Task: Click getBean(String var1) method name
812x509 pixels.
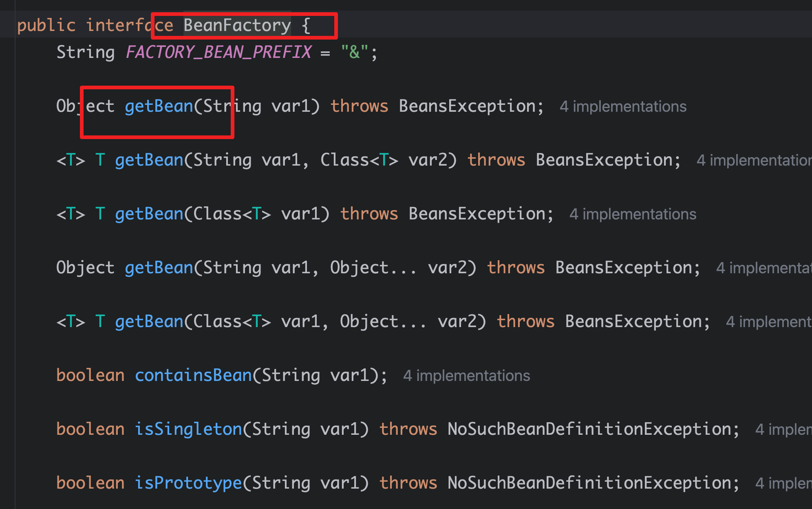Action: [x=159, y=106]
